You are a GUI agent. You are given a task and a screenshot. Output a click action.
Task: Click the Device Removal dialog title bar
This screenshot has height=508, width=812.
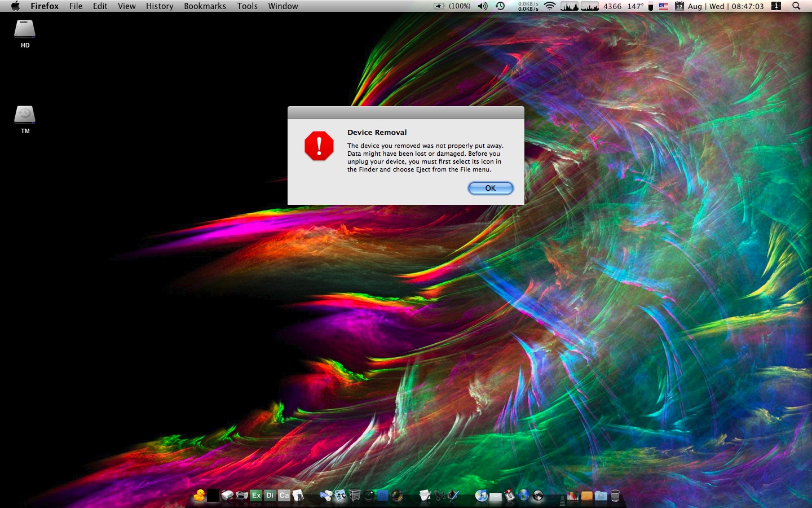coord(406,112)
